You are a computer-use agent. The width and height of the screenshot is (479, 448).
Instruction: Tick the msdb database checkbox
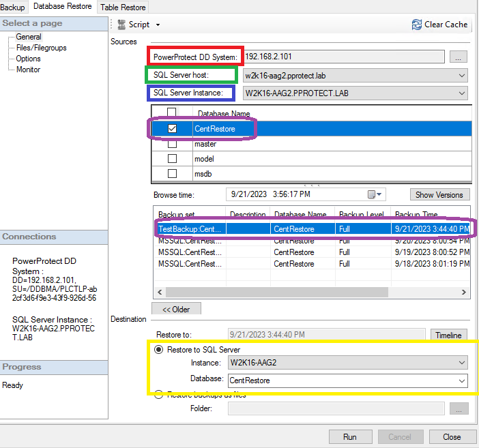click(x=172, y=173)
